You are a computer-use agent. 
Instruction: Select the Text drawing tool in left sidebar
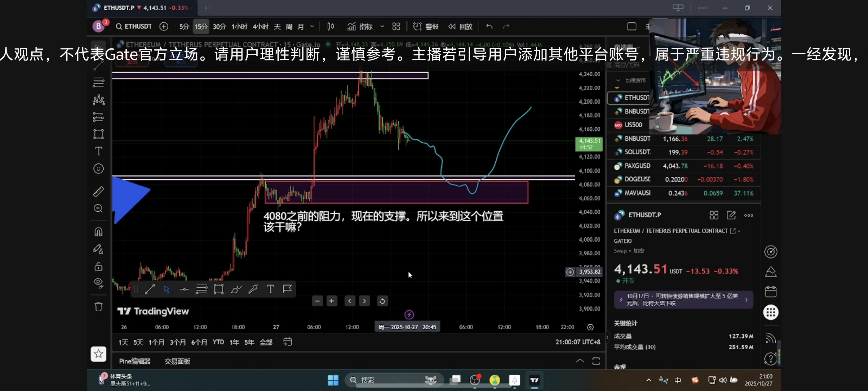point(98,151)
